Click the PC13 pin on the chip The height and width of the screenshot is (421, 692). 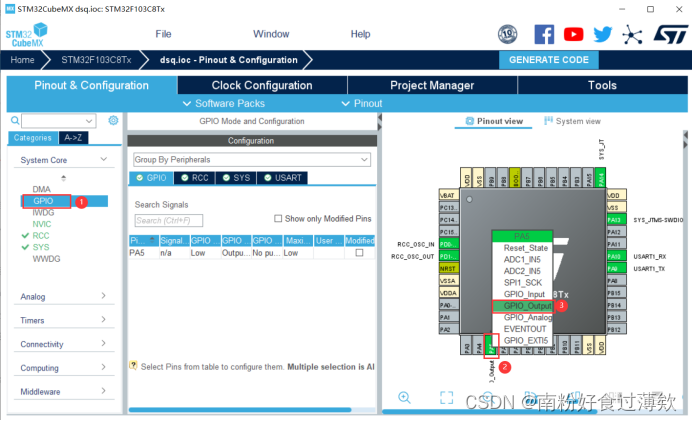pyautogui.click(x=449, y=207)
